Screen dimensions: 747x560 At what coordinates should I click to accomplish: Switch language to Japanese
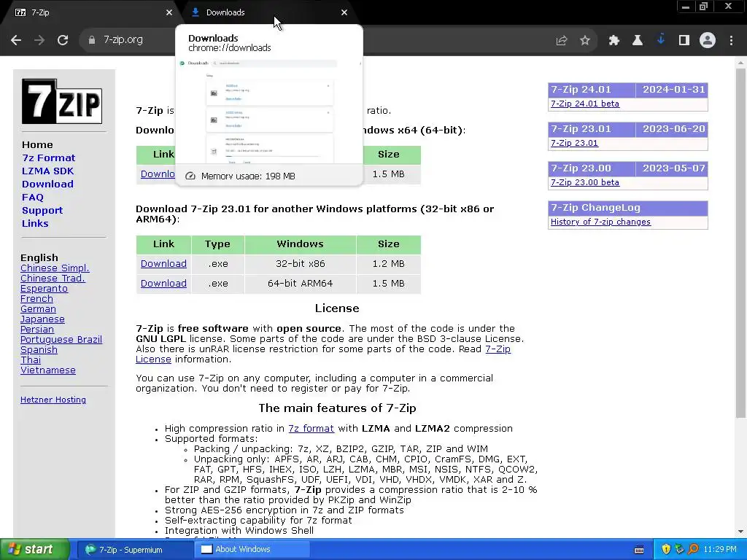pyautogui.click(x=42, y=319)
